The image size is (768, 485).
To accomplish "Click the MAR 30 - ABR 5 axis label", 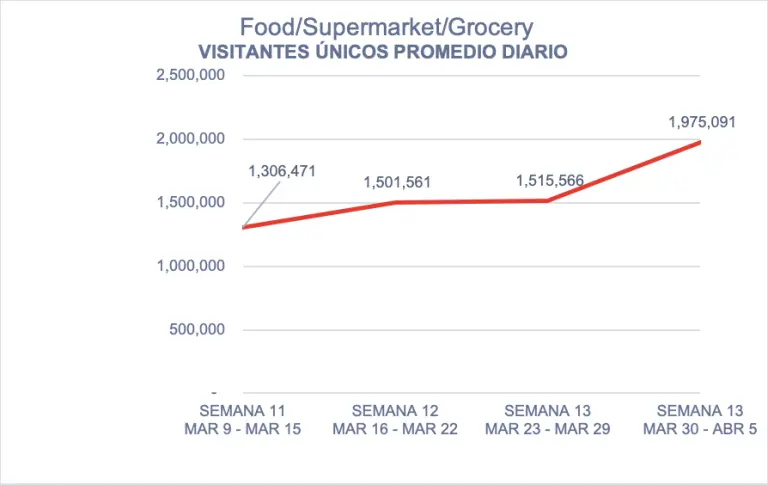I will (702, 429).
